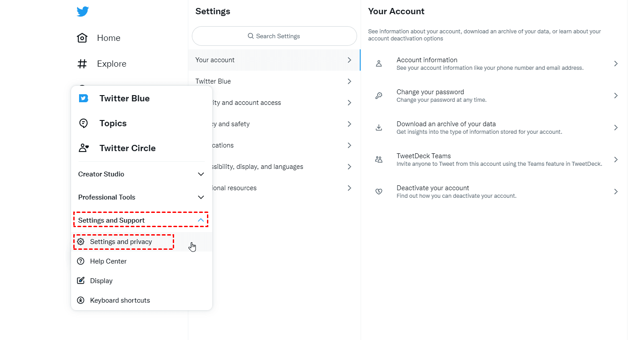The image size is (644, 340).
Task: Open Deactivate your account
Action: (493, 192)
